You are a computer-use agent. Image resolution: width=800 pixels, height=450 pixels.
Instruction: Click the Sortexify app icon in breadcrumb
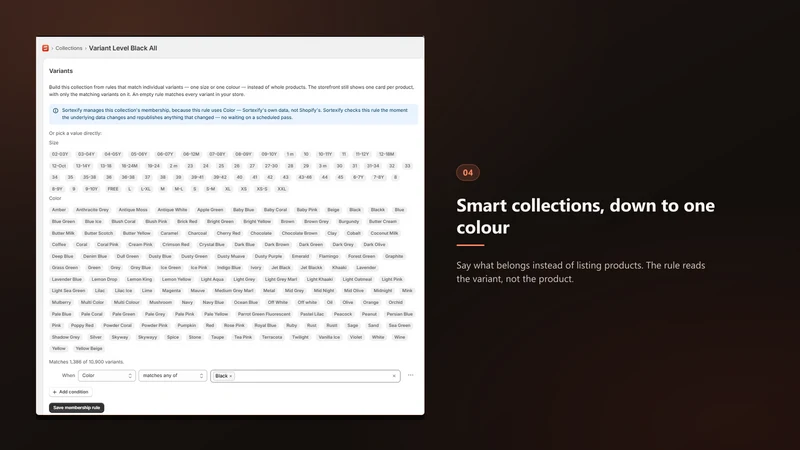(x=45, y=48)
